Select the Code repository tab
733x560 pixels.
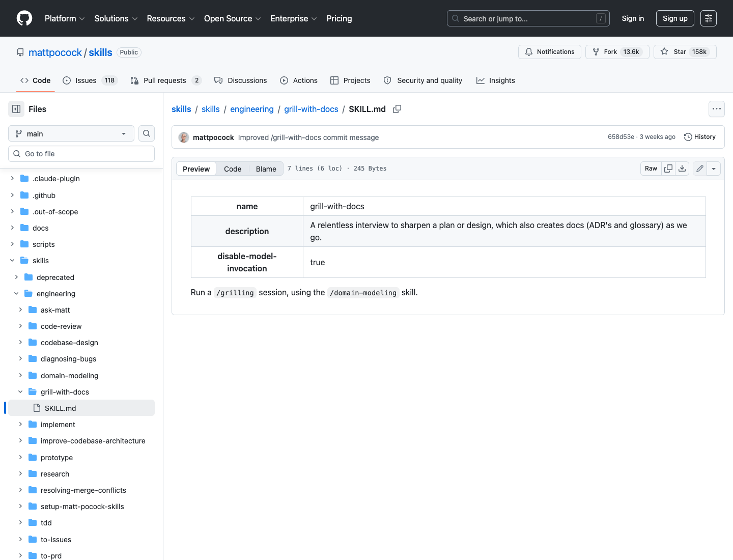pos(36,80)
